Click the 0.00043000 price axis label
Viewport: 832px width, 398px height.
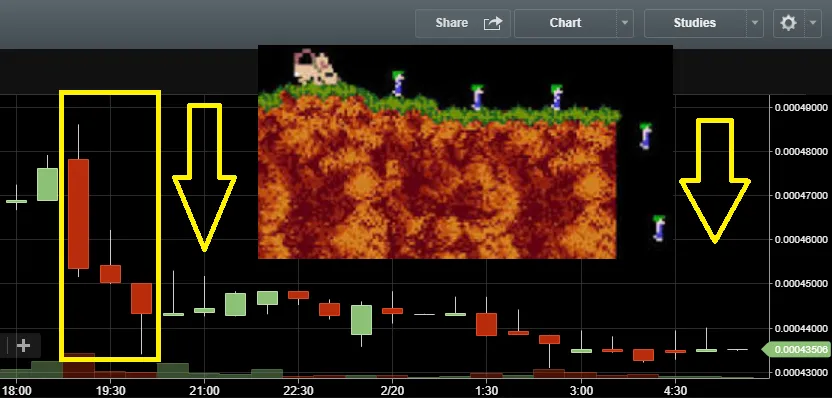point(801,373)
